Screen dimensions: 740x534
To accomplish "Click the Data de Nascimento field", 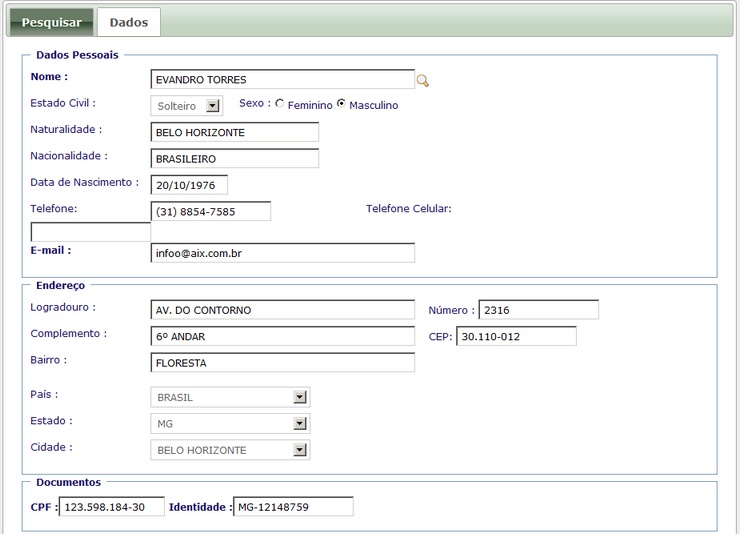I will click(189, 185).
